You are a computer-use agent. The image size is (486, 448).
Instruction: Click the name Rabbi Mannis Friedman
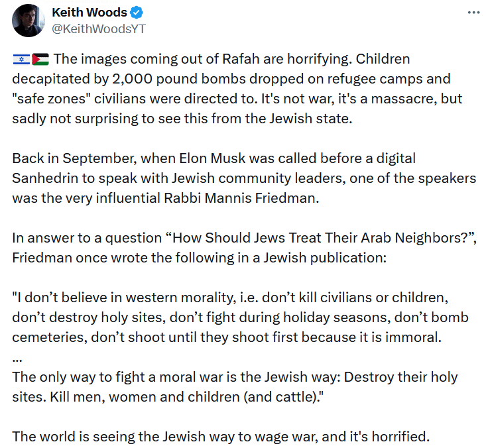coord(241,198)
